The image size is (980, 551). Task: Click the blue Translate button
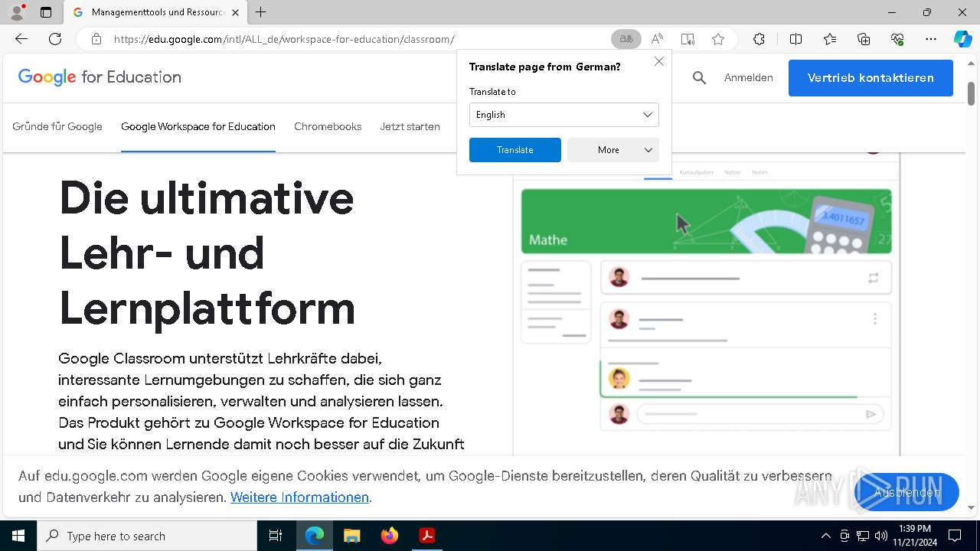click(514, 150)
